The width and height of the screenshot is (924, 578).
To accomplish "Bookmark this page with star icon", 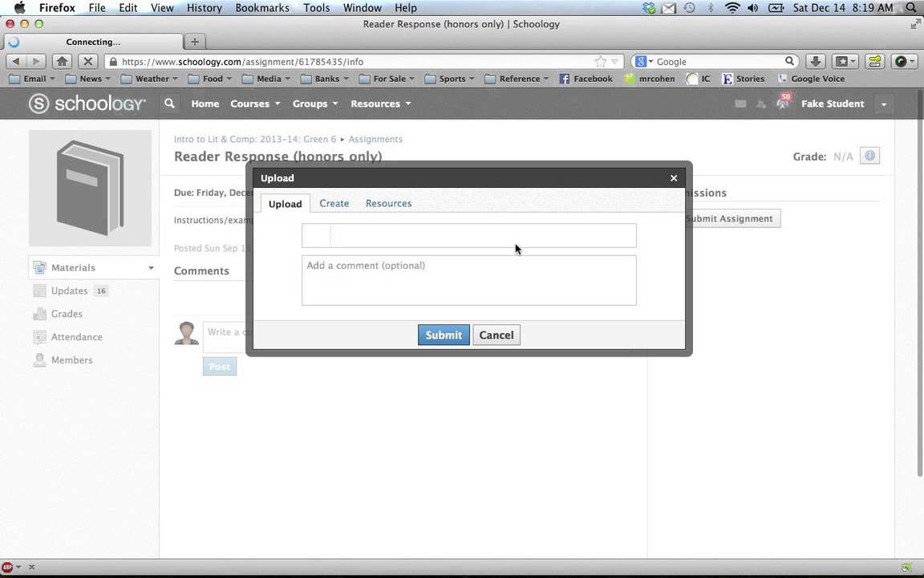I will [600, 61].
